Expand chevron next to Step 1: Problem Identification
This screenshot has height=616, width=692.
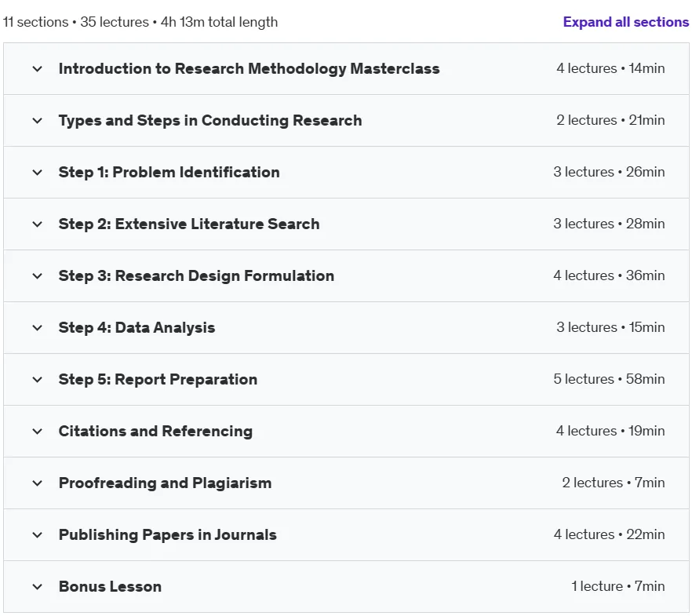click(38, 172)
